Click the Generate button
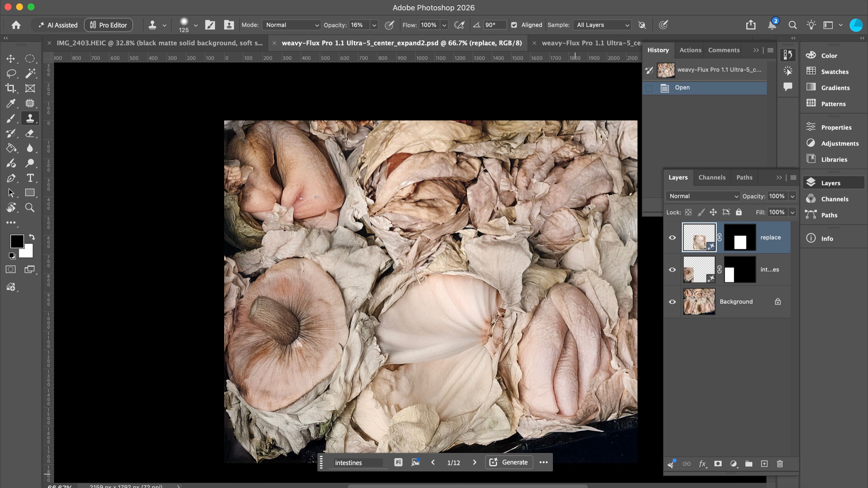Viewport: 868px width, 488px height. [509, 462]
